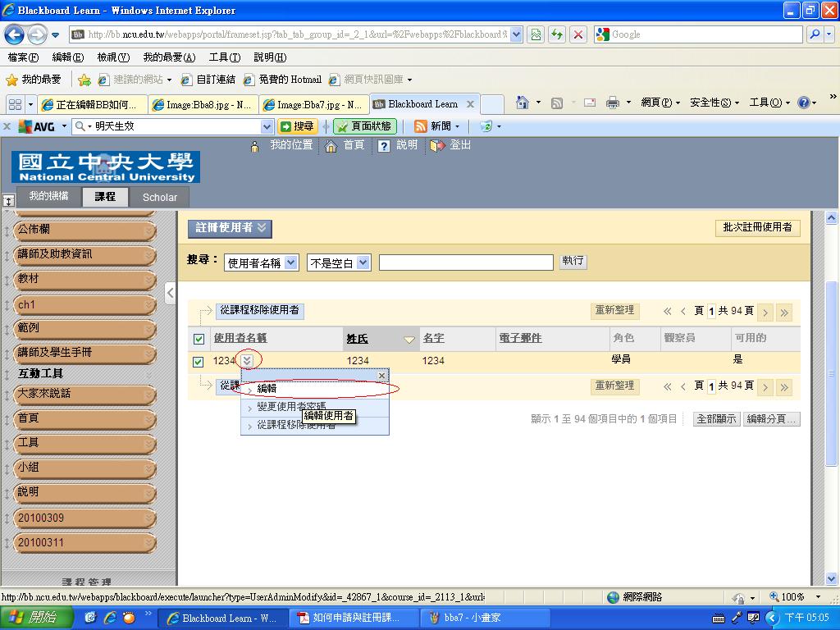Open the 不是空白 condition dropdown
The width and height of the screenshot is (840, 630).
point(339,262)
